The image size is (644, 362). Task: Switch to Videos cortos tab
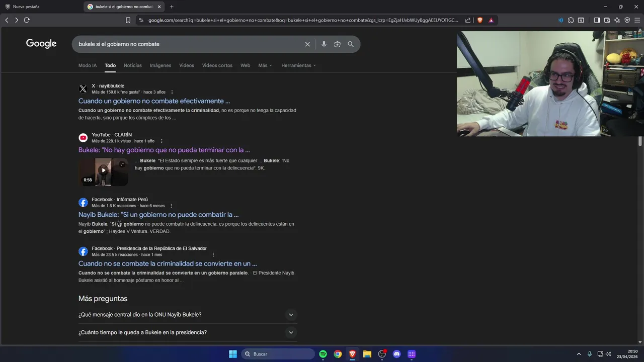point(217,65)
